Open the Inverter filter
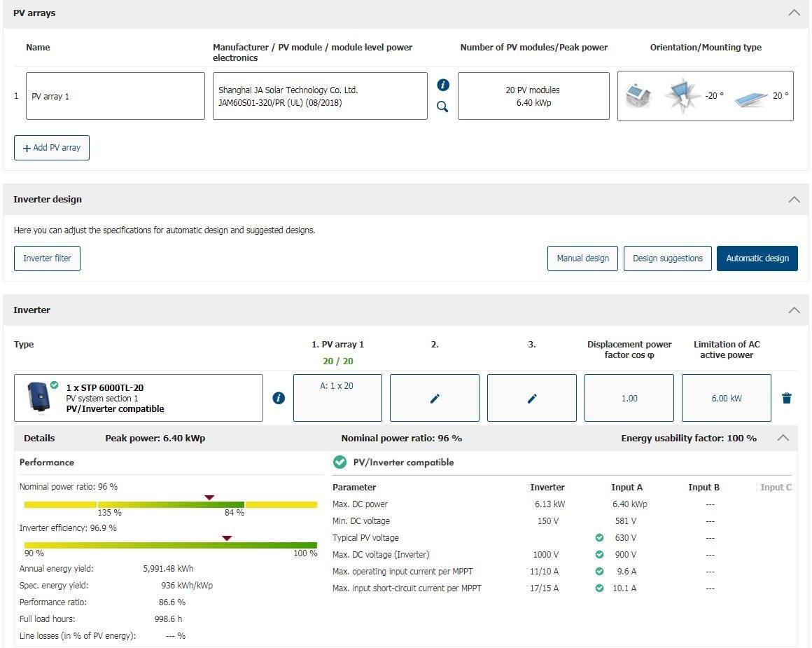 (x=47, y=258)
